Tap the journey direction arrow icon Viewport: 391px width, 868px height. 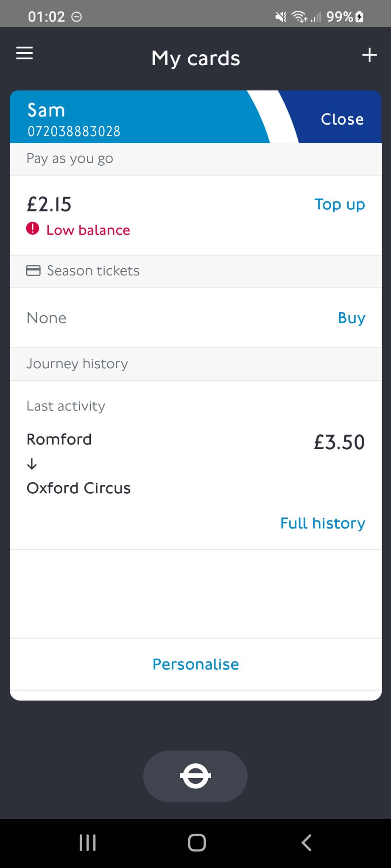(32, 464)
